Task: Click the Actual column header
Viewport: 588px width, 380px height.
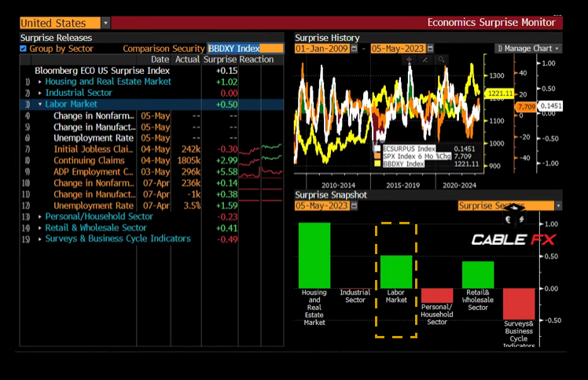Action: [x=187, y=59]
